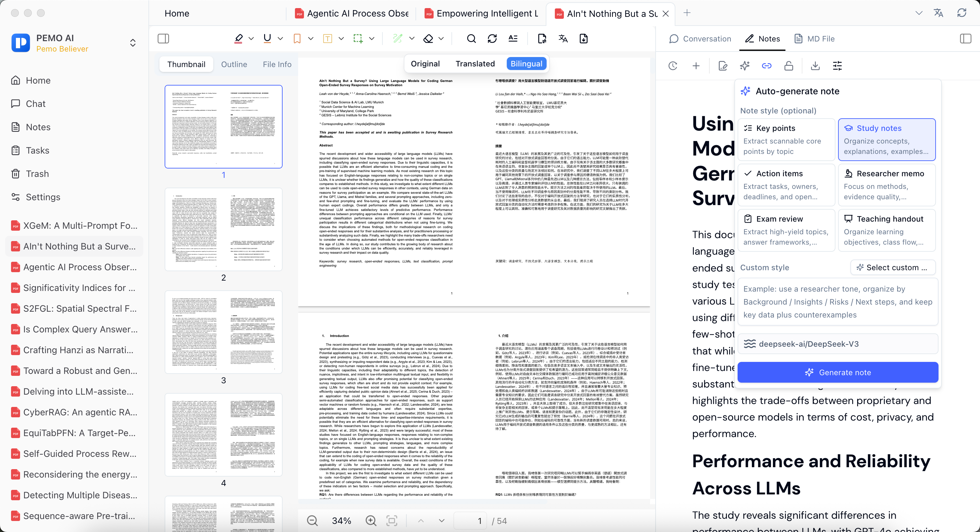Open the Agentic AI Process Obse document tab
The width and height of the screenshot is (980, 532).
pyautogui.click(x=352, y=13)
